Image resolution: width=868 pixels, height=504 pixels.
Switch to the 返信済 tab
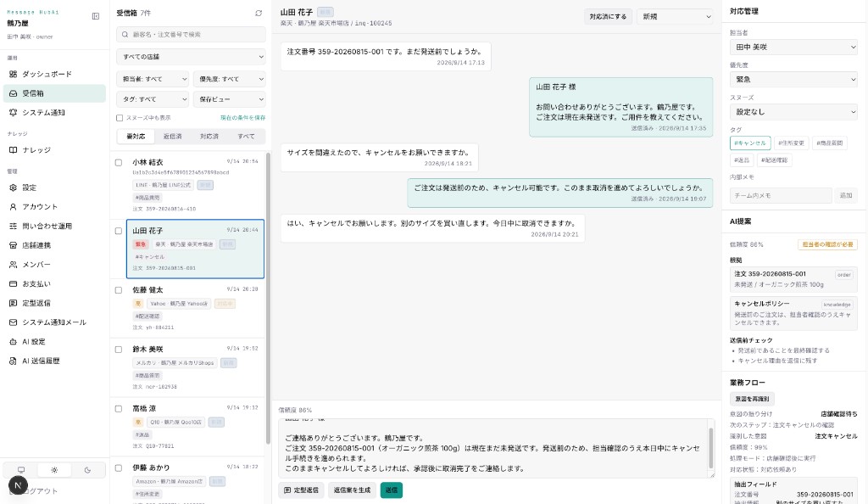tap(173, 137)
